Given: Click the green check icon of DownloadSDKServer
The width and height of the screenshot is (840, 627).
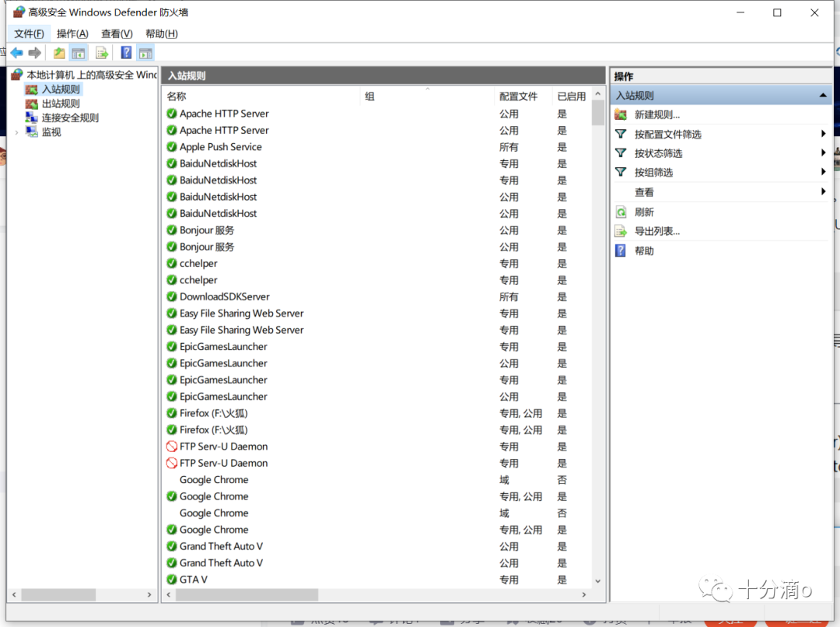Looking at the screenshot, I should [x=172, y=296].
